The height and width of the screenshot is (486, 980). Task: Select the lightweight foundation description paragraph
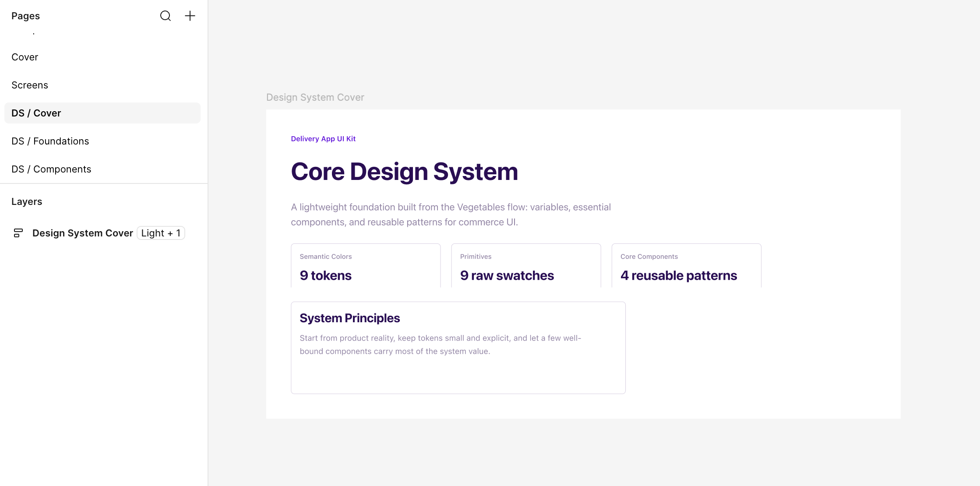click(x=451, y=215)
